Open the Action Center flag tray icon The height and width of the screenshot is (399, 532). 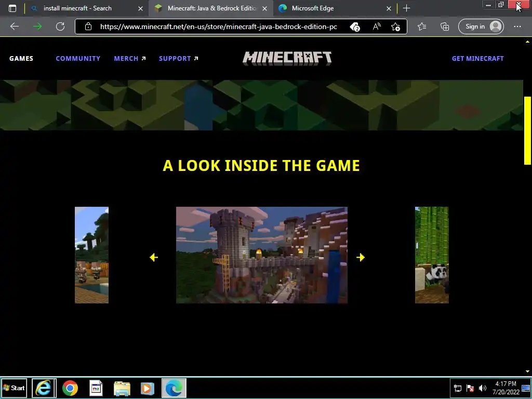[470, 388]
